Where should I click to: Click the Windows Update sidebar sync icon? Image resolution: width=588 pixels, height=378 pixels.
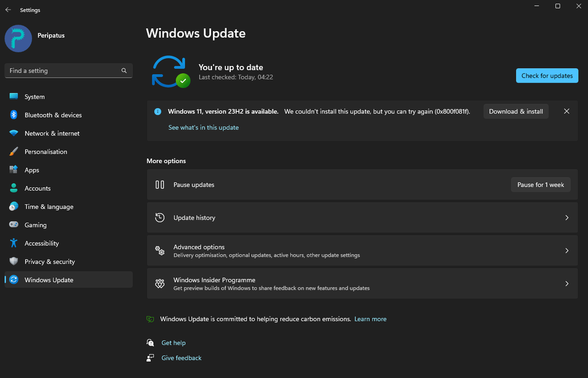[x=14, y=279]
